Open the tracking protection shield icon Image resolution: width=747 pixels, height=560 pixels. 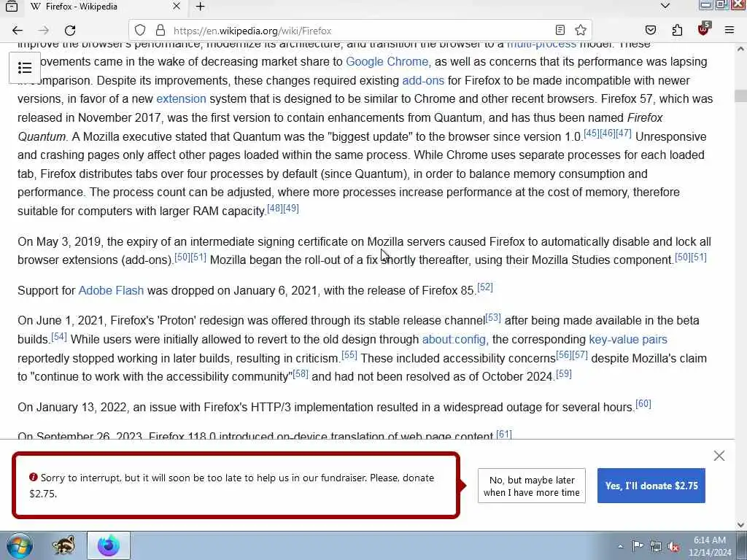(x=139, y=31)
